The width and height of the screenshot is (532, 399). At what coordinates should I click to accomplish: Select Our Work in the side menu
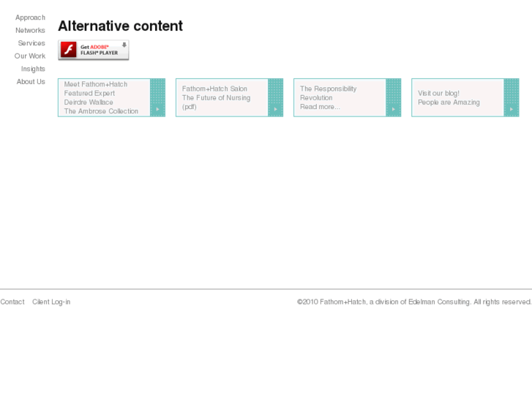coord(30,56)
